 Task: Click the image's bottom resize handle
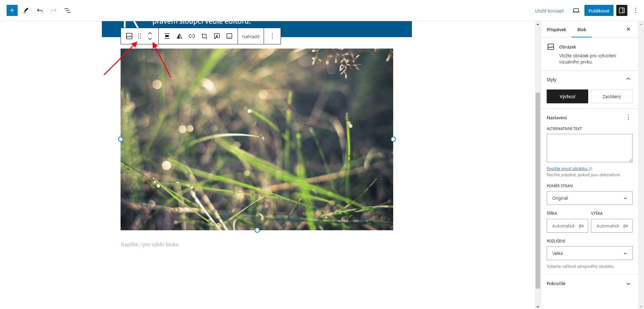coord(257,230)
